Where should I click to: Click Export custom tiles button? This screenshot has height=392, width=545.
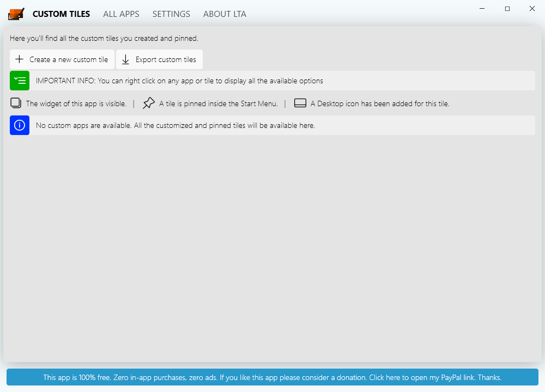tap(159, 59)
